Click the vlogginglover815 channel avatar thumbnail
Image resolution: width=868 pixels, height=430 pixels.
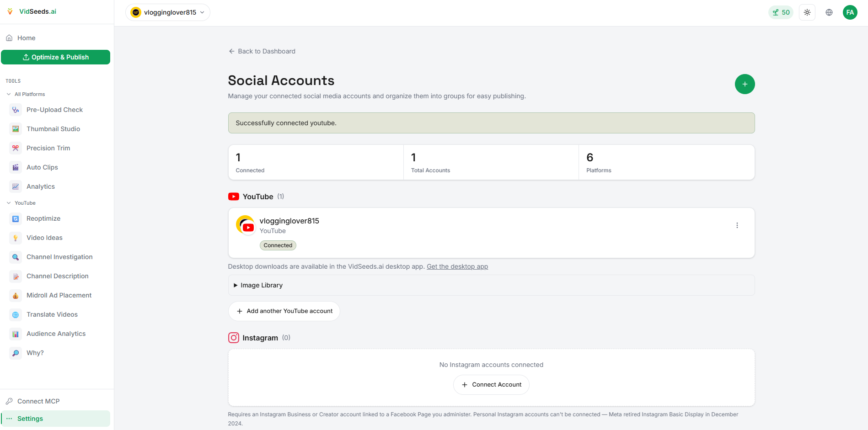coord(246,225)
